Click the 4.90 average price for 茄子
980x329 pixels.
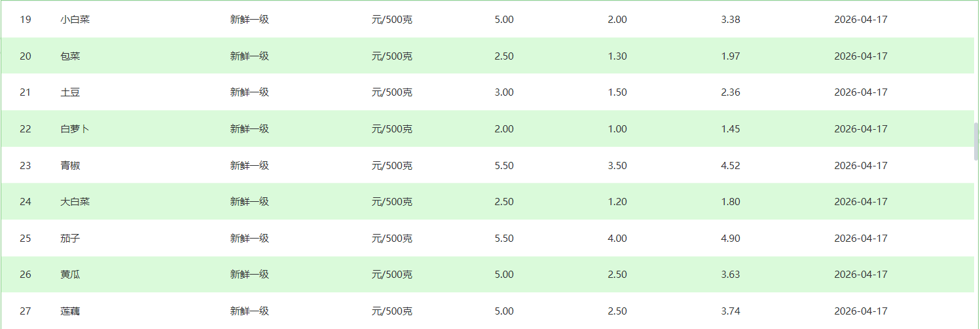(x=731, y=239)
